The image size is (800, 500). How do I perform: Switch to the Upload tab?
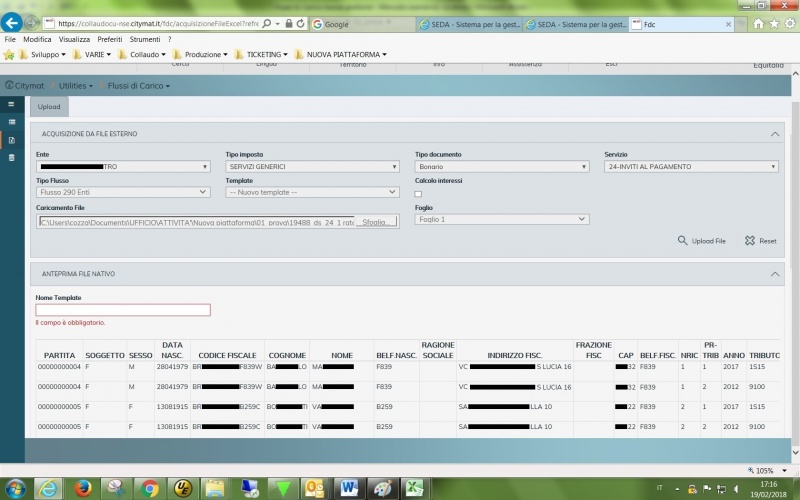click(x=49, y=106)
